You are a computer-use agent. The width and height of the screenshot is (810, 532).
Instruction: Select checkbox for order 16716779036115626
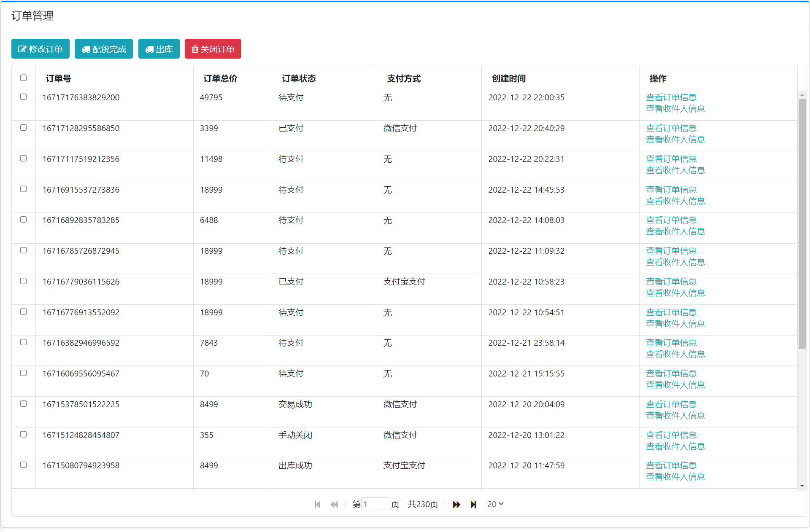pos(24,281)
